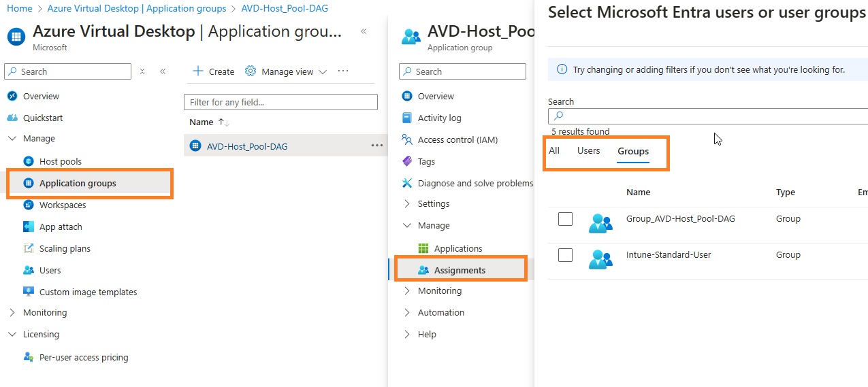This screenshot has width=868, height=387.
Task: Open the ellipsis menu for AVD-Host_Pool-DAG row
Action: 376,146
